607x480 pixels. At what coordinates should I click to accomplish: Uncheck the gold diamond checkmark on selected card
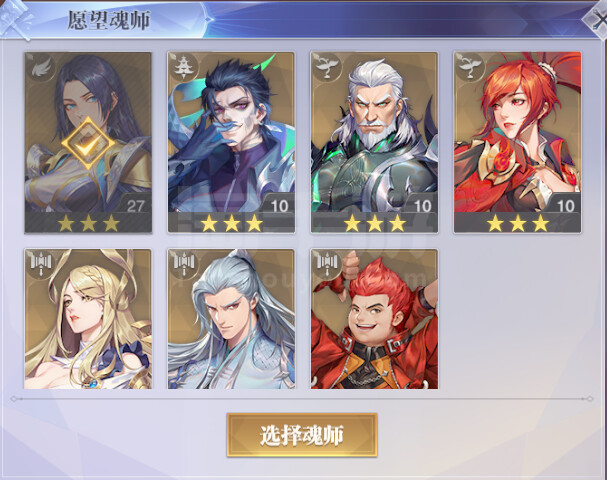coord(89,144)
